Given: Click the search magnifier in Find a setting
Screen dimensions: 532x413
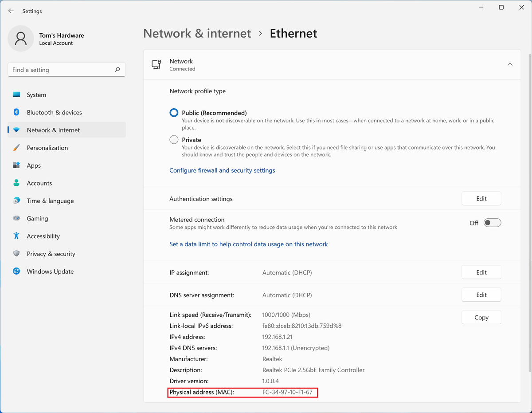Looking at the screenshot, I should click(x=117, y=70).
